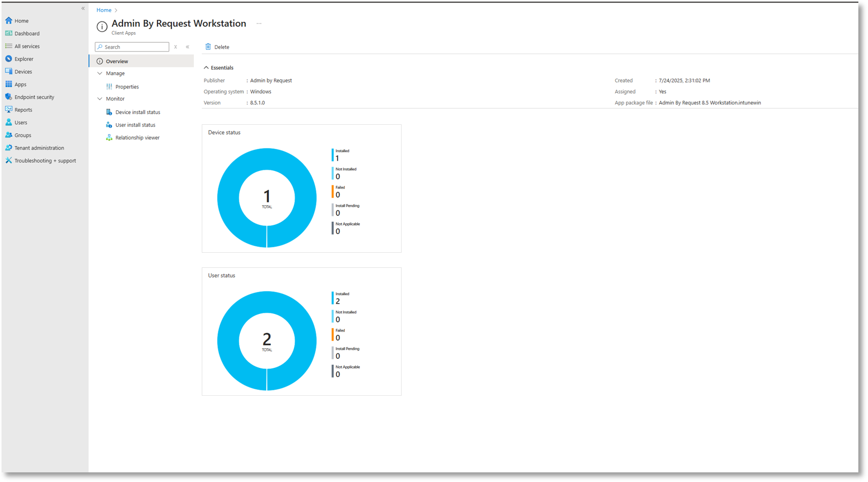
Task: Click User install status icon
Action: [x=109, y=125]
